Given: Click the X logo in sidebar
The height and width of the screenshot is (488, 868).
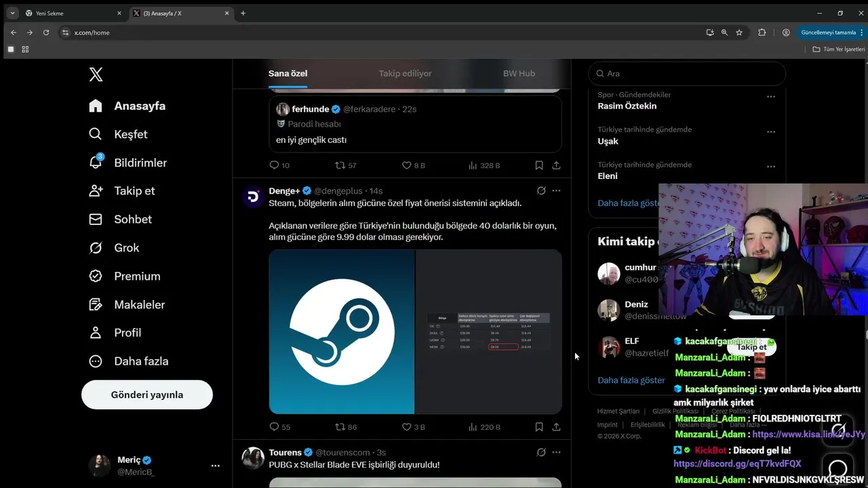Looking at the screenshot, I should coord(96,75).
